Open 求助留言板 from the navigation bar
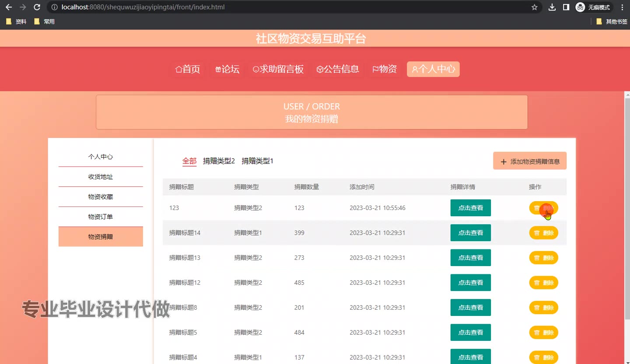Screen dimensions: 630x364 point(278,69)
